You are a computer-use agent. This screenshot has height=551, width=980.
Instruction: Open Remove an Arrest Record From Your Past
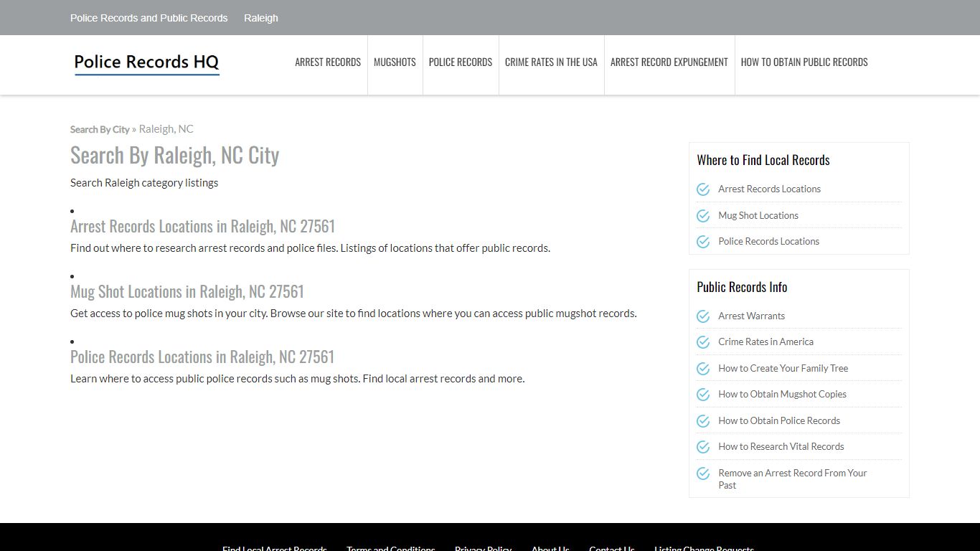[x=792, y=479]
